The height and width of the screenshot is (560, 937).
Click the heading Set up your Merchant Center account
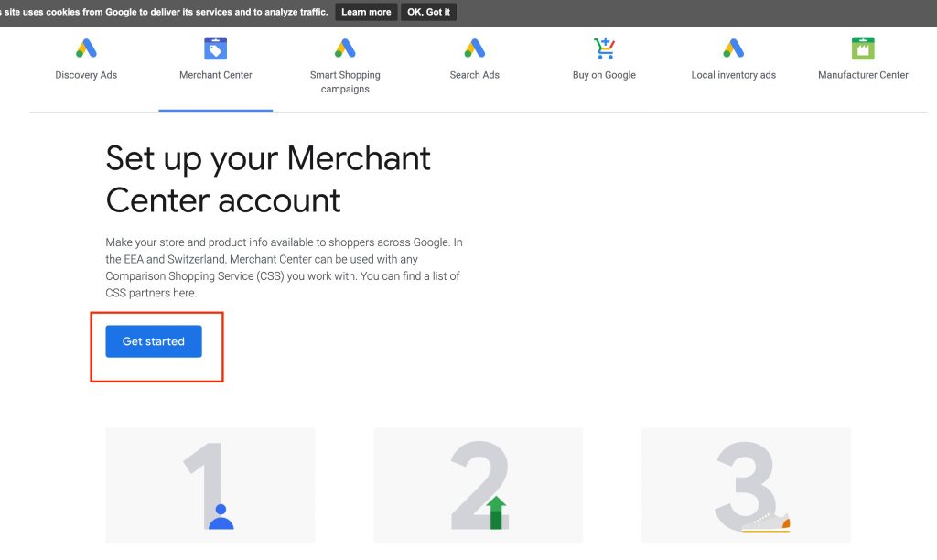(268, 178)
